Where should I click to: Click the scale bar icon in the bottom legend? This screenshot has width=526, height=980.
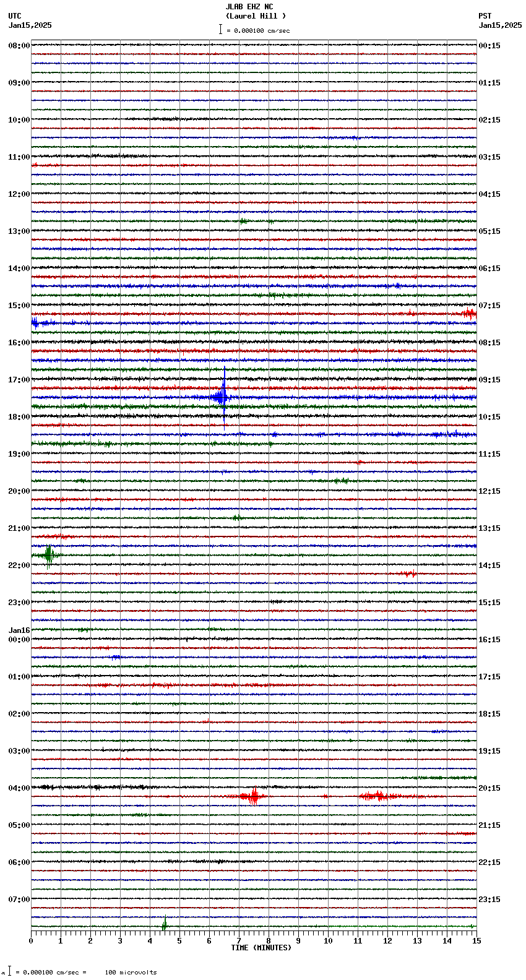click(9, 971)
